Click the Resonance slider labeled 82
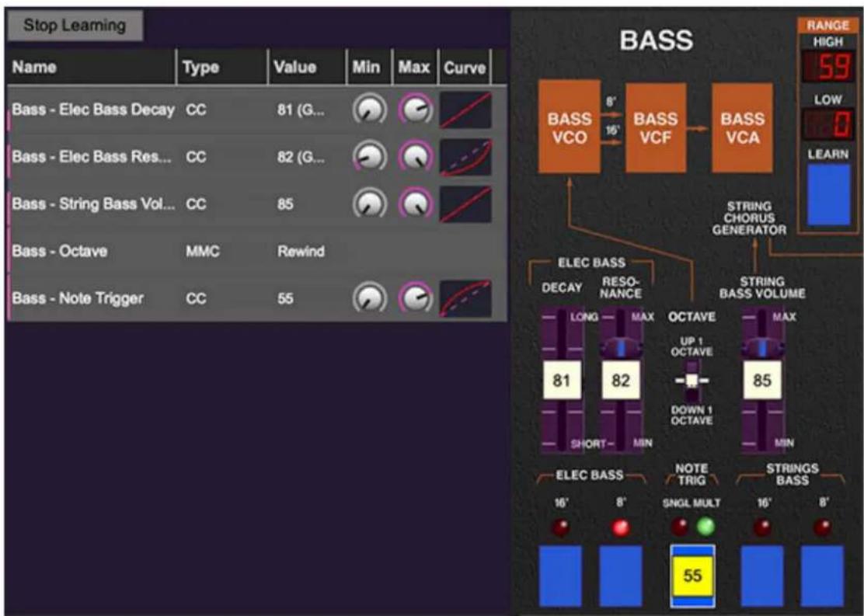Image resolution: width=864 pixels, height=616 pixels. [621, 380]
